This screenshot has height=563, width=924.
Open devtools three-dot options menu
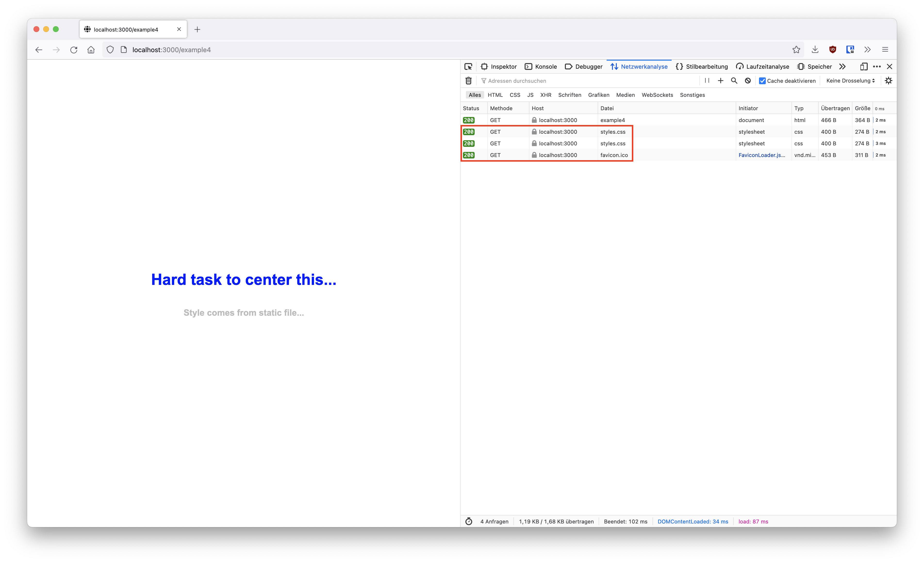pyautogui.click(x=876, y=66)
